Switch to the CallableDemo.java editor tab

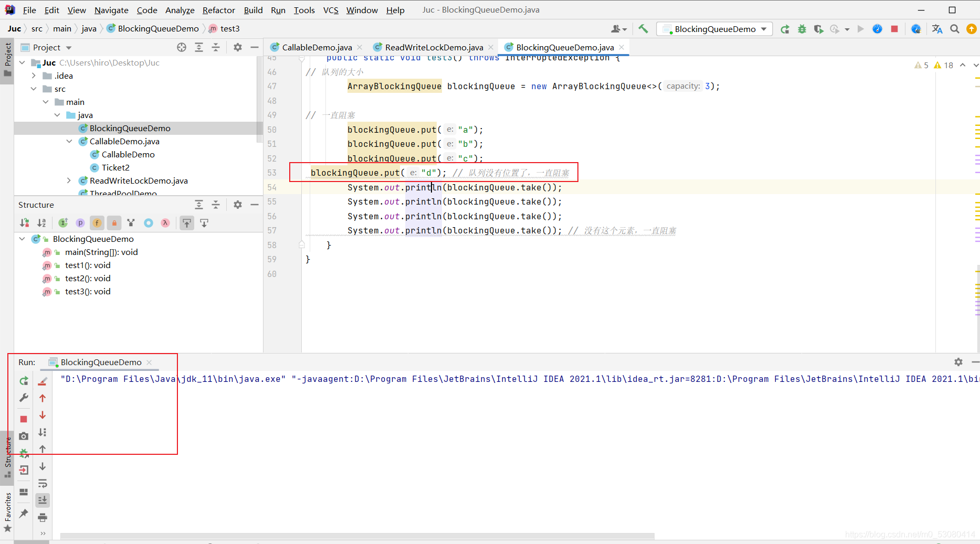click(x=317, y=47)
